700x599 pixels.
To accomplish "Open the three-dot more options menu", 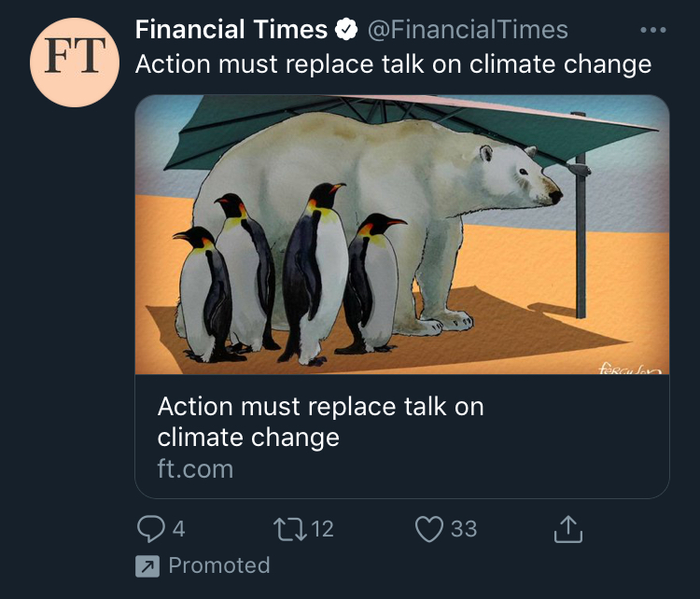I will tap(653, 30).
